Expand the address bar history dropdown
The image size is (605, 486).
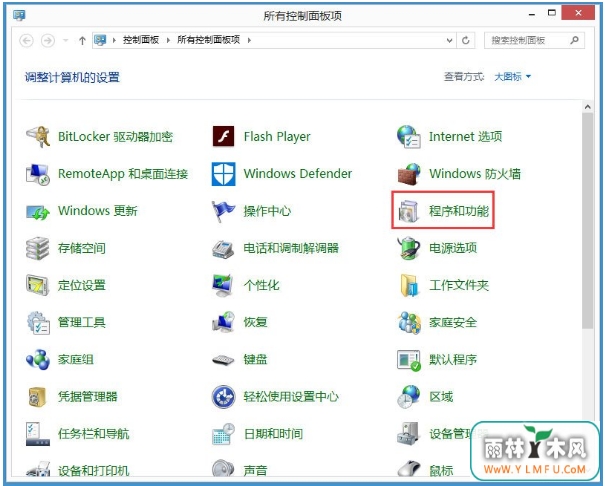click(x=449, y=40)
